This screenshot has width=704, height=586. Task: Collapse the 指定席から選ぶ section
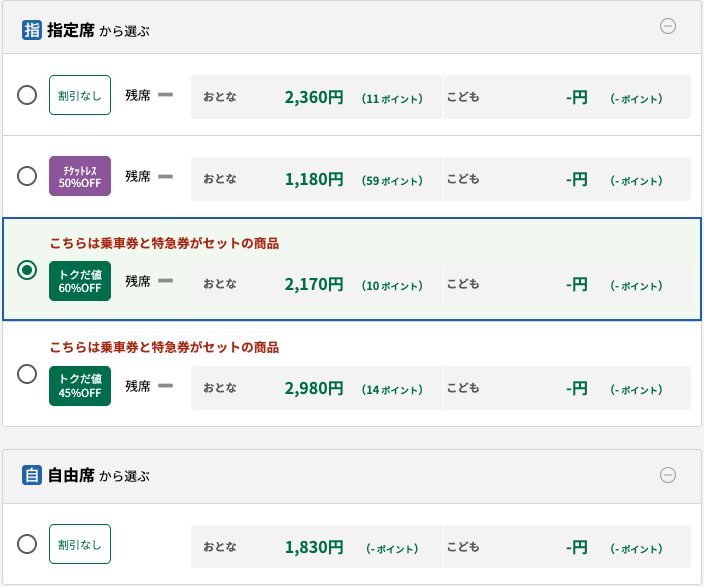tap(668, 27)
